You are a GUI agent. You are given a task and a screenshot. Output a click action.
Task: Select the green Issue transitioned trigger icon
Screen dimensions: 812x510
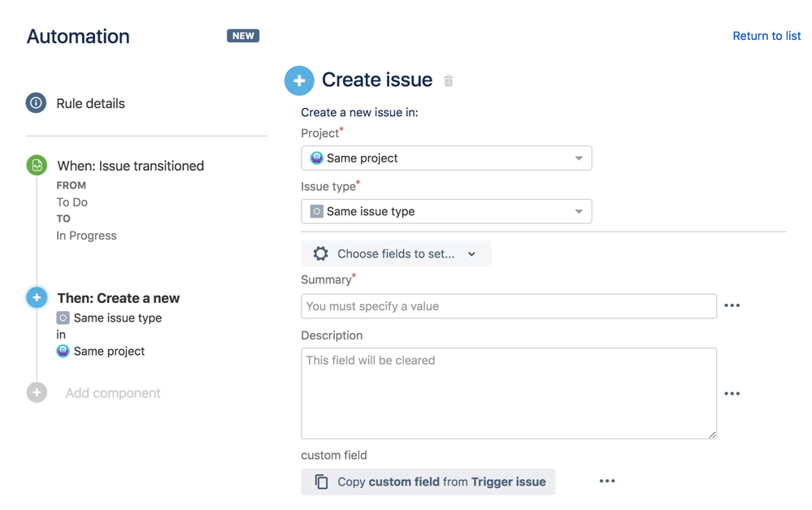[x=37, y=165]
